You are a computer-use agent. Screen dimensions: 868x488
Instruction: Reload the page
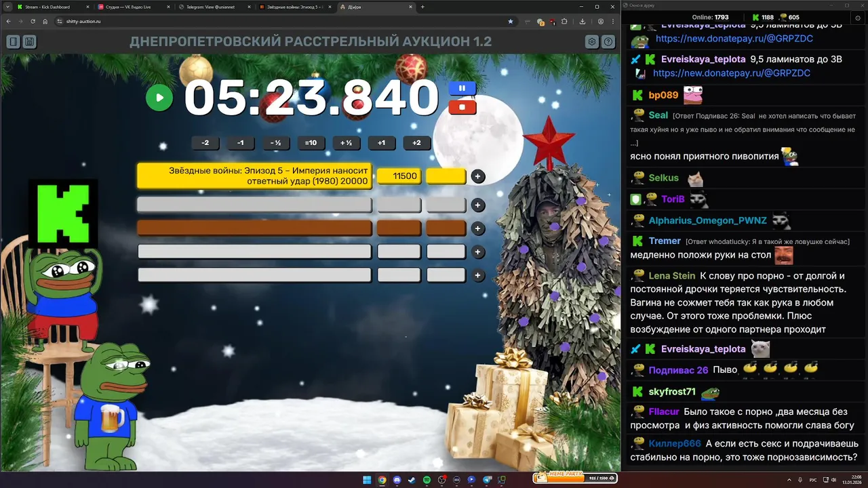pyautogui.click(x=33, y=21)
